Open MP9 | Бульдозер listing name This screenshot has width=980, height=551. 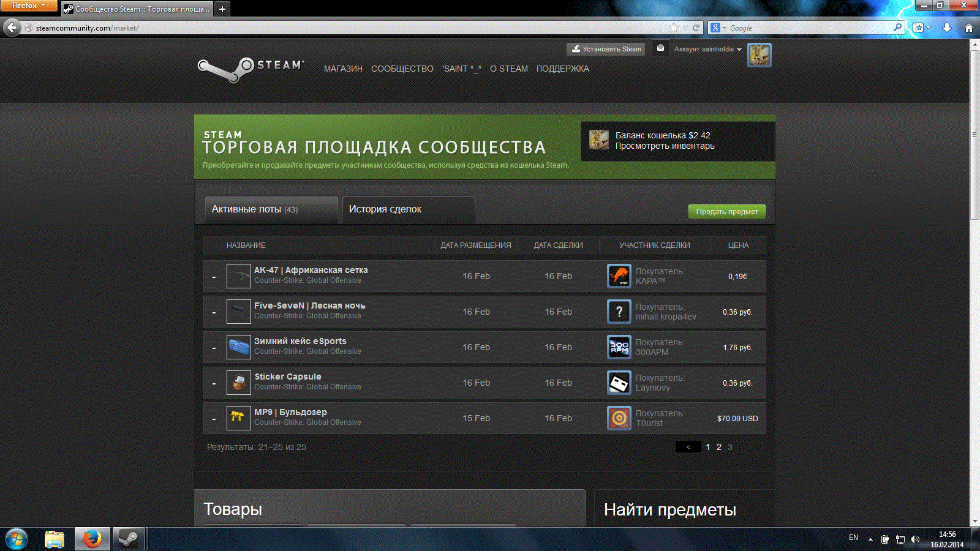click(291, 412)
